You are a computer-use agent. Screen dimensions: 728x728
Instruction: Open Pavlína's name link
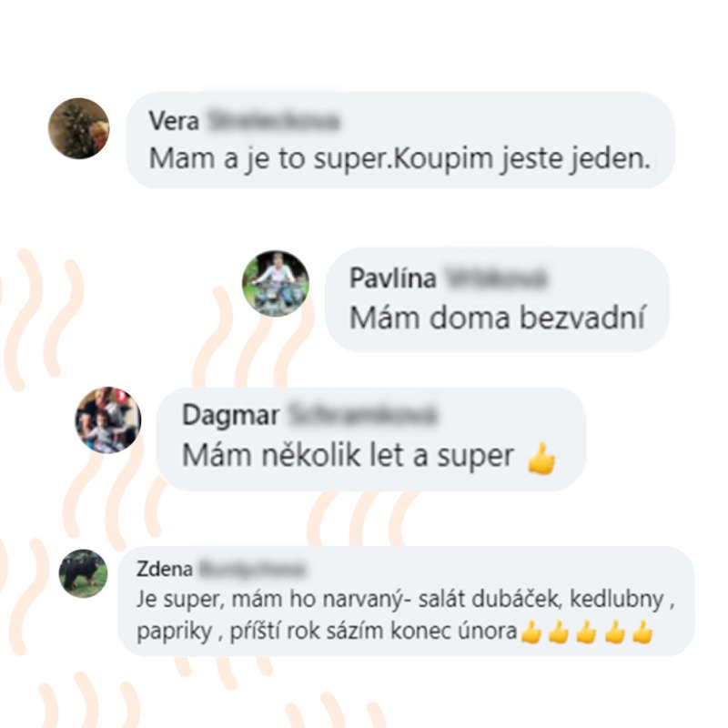tap(393, 278)
